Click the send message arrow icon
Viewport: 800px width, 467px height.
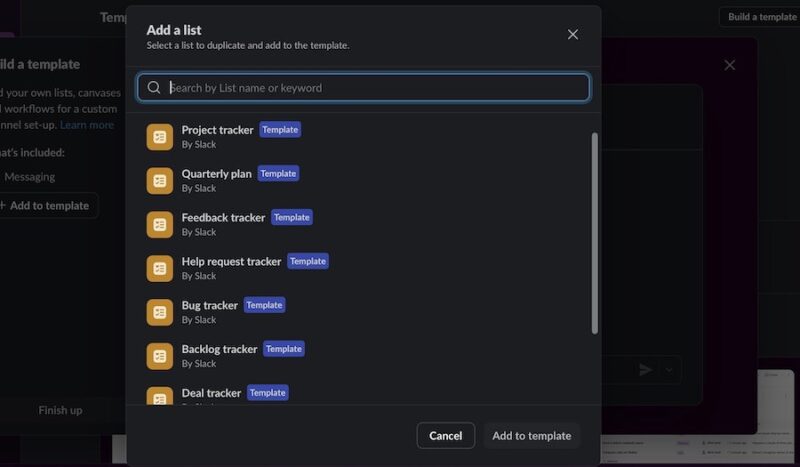pyautogui.click(x=645, y=370)
